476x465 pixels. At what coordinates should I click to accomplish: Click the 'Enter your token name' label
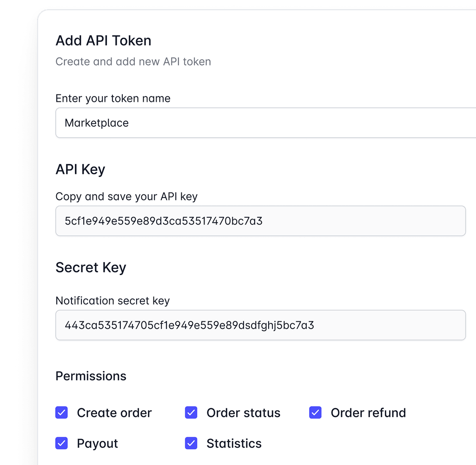pos(113,99)
